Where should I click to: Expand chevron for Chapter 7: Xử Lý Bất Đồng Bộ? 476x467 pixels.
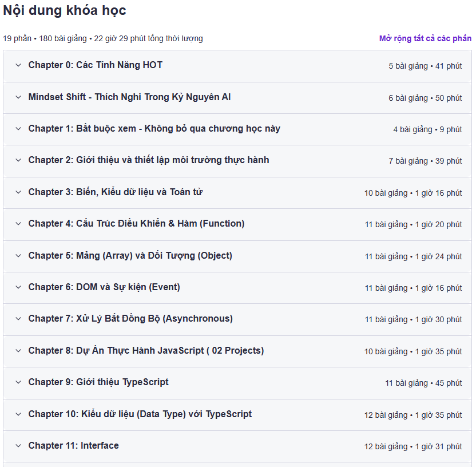point(18,319)
